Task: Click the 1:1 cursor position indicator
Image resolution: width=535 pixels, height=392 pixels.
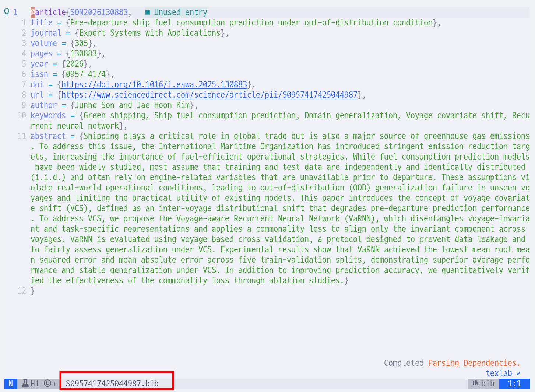Action: (514, 384)
